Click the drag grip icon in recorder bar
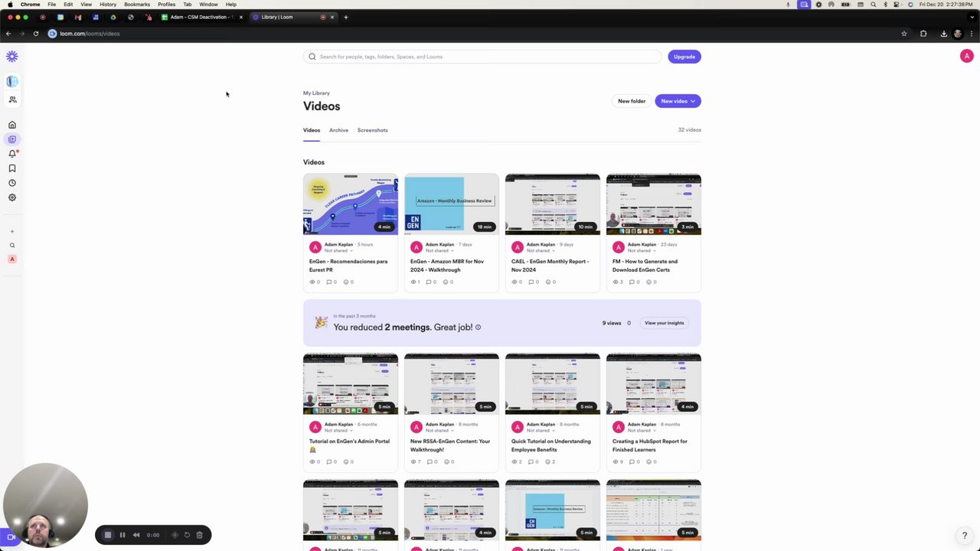 [175, 535]
